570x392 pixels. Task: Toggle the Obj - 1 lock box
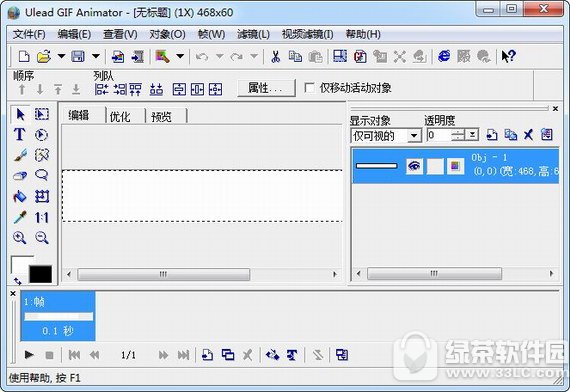tap(435, 167)
